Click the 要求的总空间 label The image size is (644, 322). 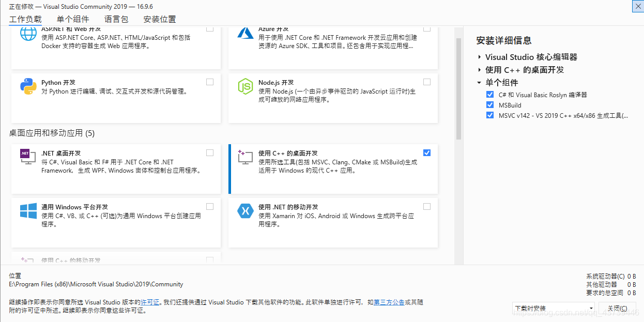point(605,293)
